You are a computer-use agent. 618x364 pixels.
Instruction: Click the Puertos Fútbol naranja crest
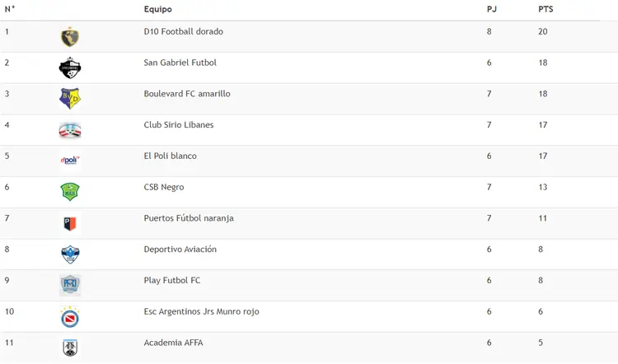coord(70,223)
